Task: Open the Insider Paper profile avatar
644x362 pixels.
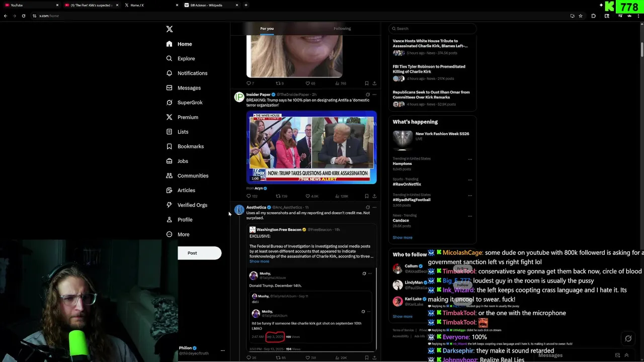Action: click(x=239, y=97)
